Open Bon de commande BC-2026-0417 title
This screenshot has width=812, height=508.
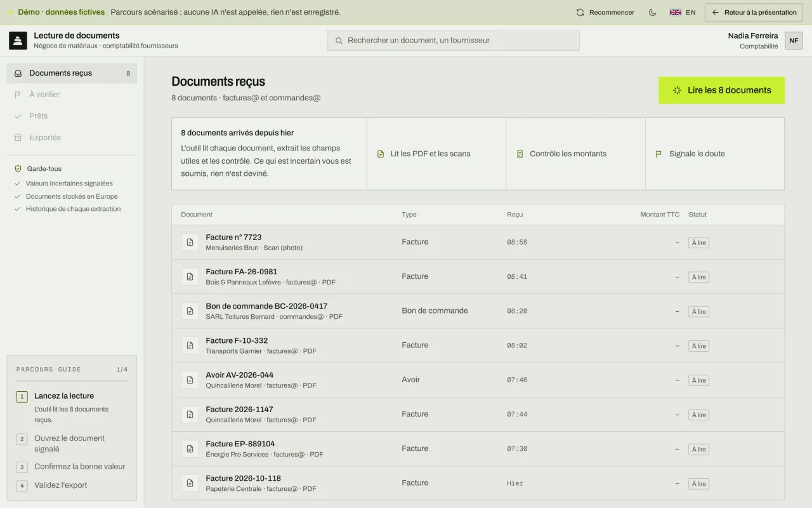(266, 306)
